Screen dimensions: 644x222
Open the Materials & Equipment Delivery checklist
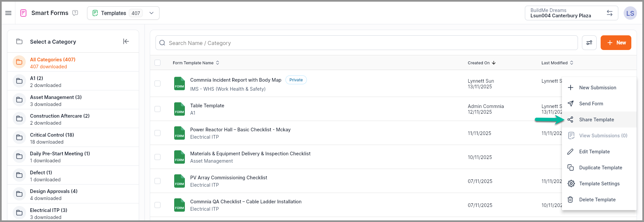click(250, 154)
